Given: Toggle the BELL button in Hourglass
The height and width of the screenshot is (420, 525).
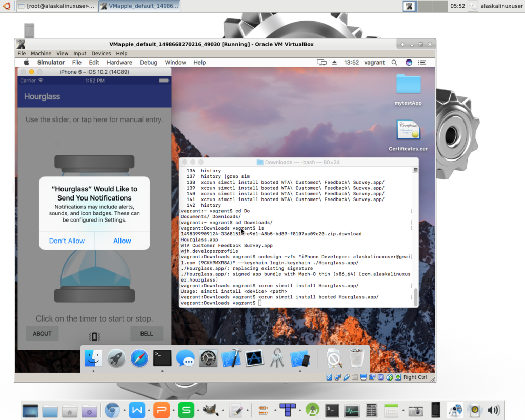Looking at the screenshot, I should tap(147, 334).
